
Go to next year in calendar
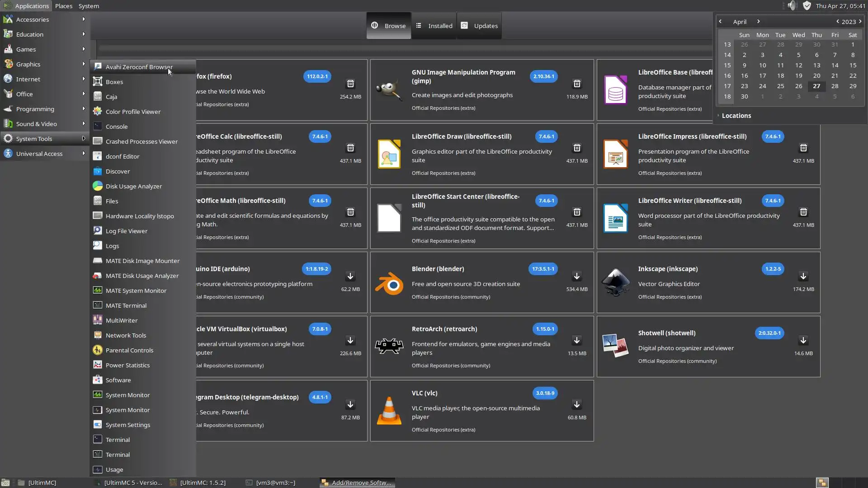tap(860, 21)
